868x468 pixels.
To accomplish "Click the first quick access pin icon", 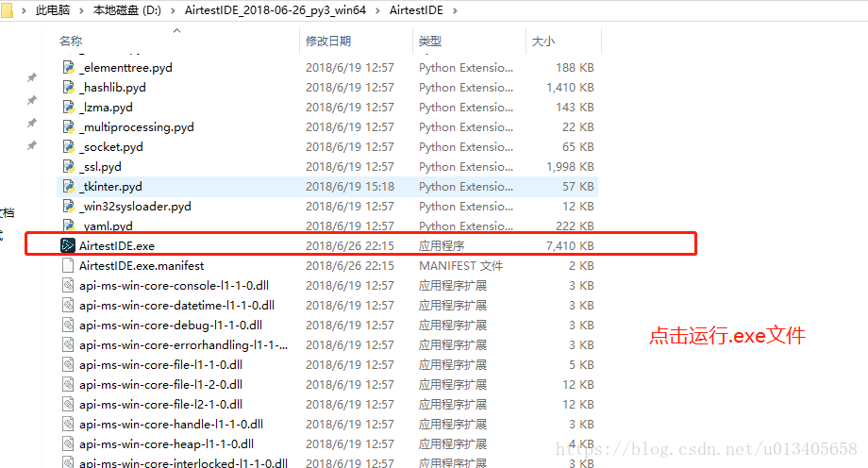I will [32, 77].
